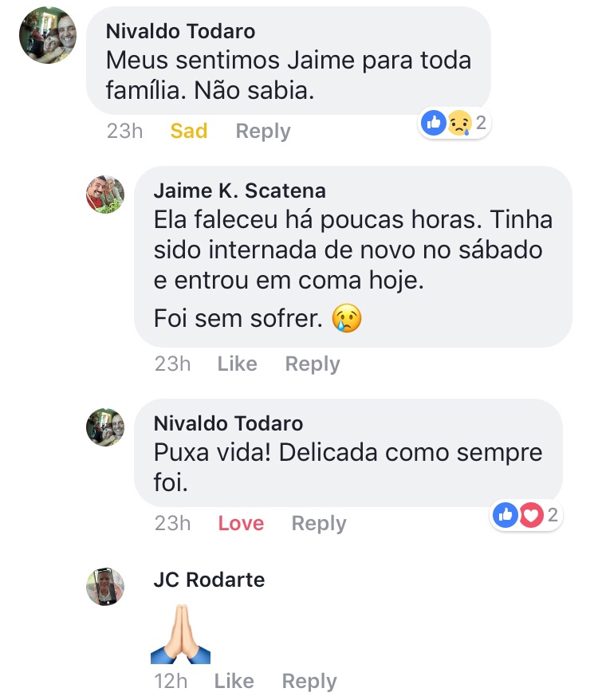Open the Jaime K. Scatena name link
Image resolution: width=598 pixels, height=700 pixels.
pyautogui.click(x=239, y=191)
